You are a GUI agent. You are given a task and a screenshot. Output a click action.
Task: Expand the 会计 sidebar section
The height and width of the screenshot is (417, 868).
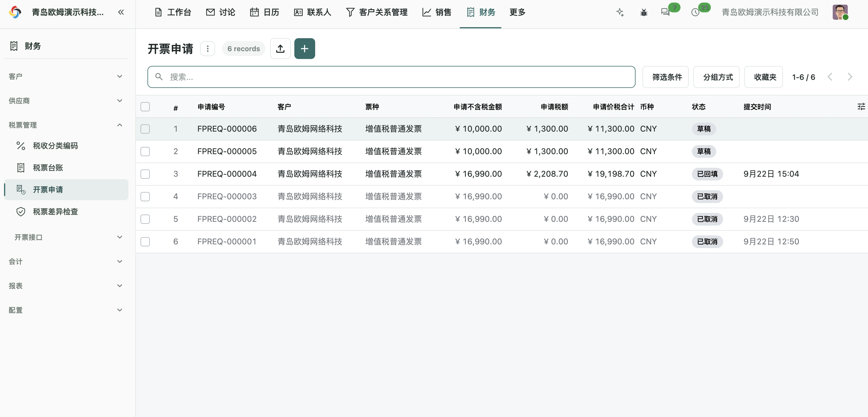tap(67, 262)
